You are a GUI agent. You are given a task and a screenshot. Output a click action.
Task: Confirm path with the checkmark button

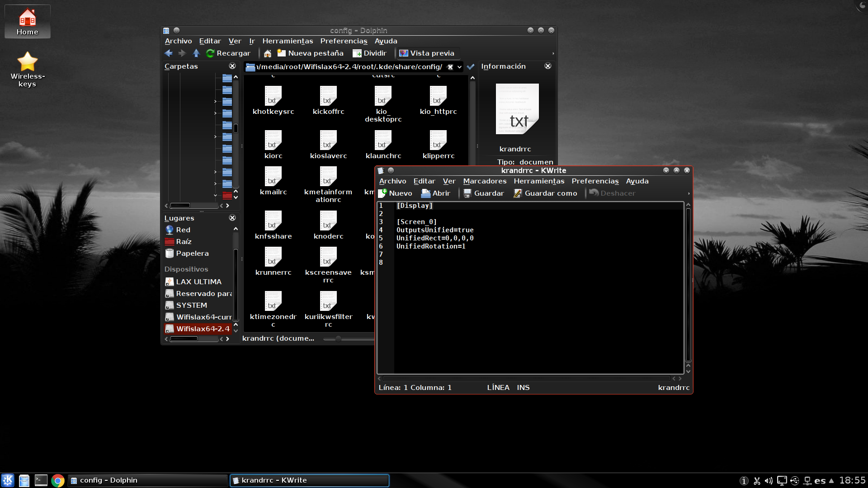pyautogui.click(x=471, y=67)
